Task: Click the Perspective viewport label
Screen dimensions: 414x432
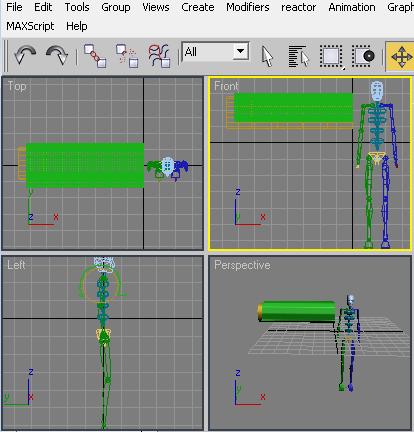Action: (242, 265)
